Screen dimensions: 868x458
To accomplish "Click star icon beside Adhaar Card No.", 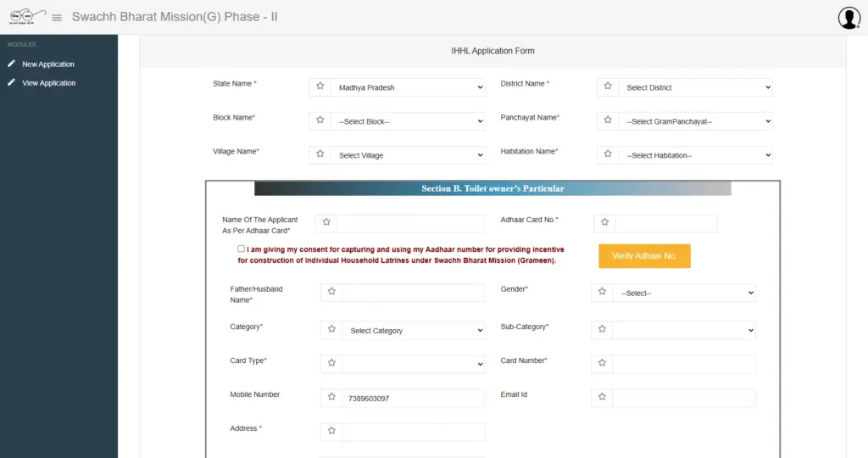I will 604,222.
